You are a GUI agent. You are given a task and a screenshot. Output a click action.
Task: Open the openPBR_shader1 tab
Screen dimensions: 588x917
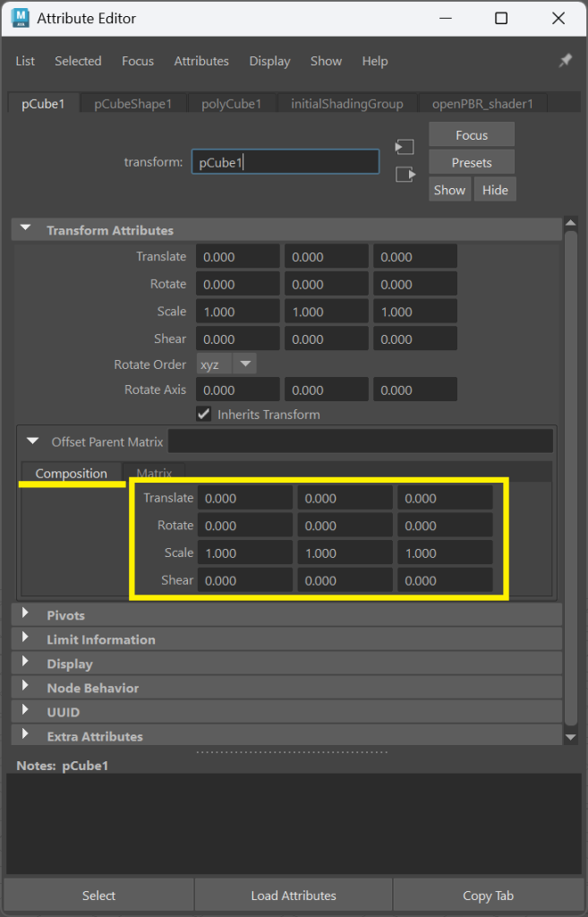coord(482,104)
